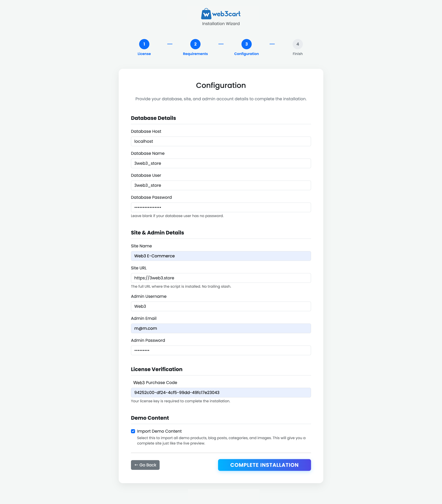Viewport: 442px width, 504px height.
Task: Edit the Site URL field
Action: [221, 278]
